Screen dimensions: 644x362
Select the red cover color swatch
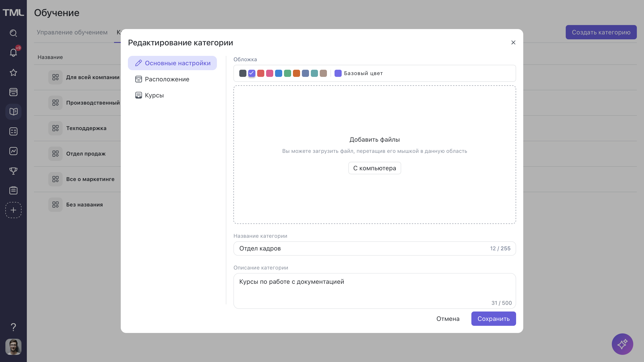[261, 73]
